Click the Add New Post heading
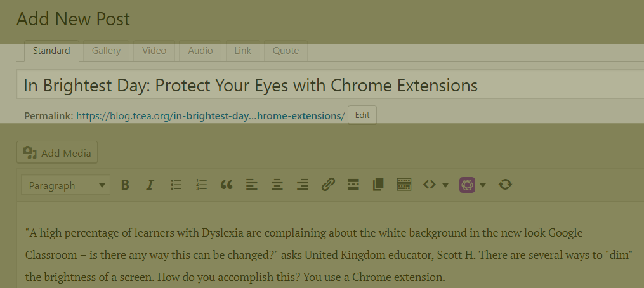The image size is (644, 288). click(73, 19)
